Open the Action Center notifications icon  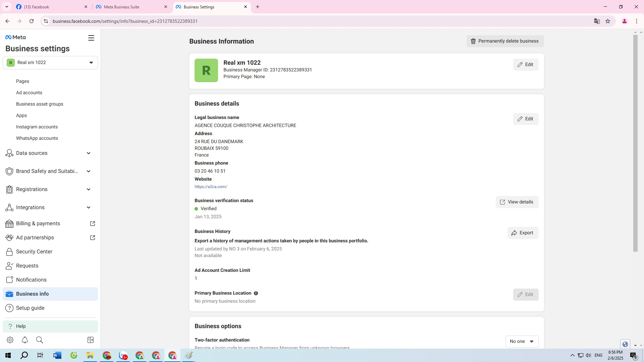click(634, 356)
